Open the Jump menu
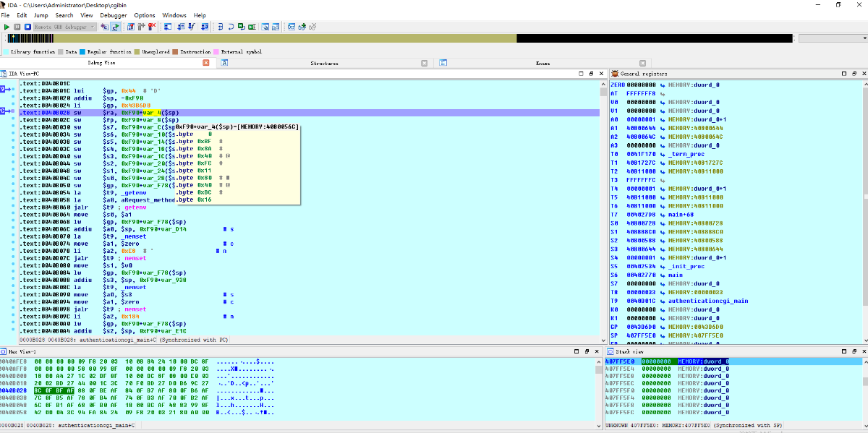Viewport: 868px width, 433px height. [x=41, y=15]
